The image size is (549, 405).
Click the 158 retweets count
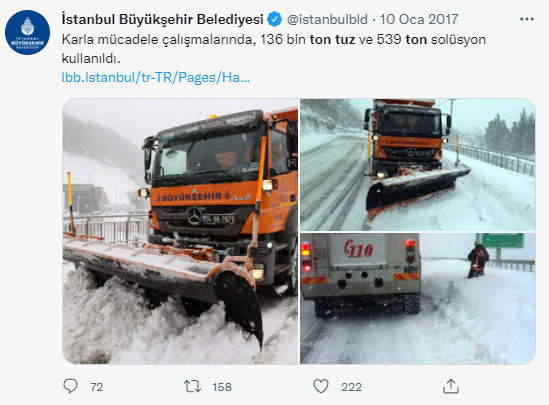[x=222, y=387]
